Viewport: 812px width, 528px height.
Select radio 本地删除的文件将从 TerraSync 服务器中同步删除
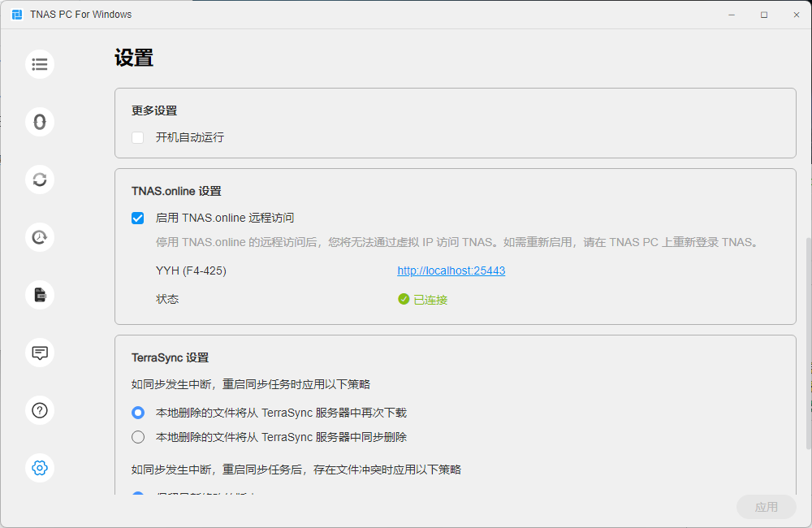(x=138, y=437)
